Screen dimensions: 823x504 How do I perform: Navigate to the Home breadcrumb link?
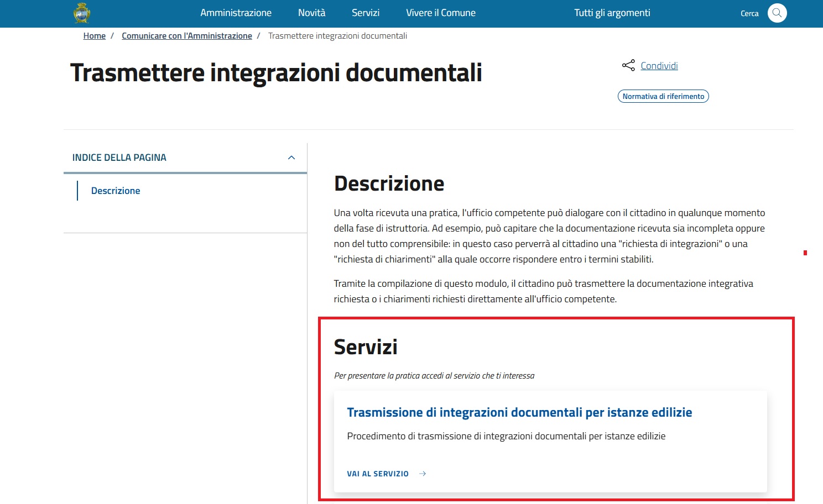95,36
